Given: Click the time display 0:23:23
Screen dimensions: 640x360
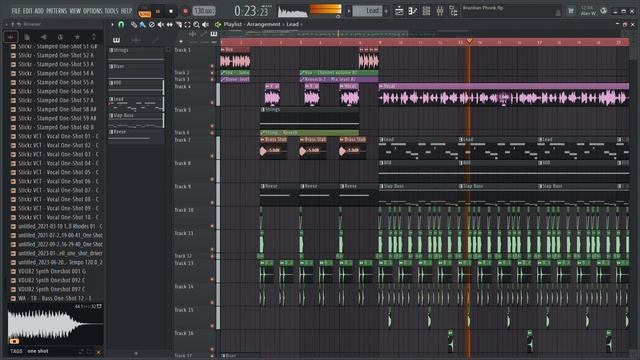Looking at the screenshot, I should pyautogui.click(x=253, y=11).
